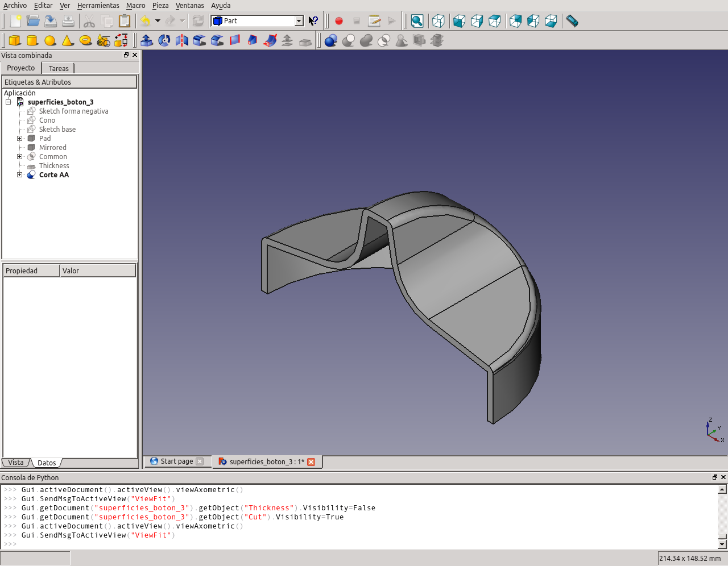728x566 pixels.
Task: Expand the Corte AA tree item
Action: [20, 175]
